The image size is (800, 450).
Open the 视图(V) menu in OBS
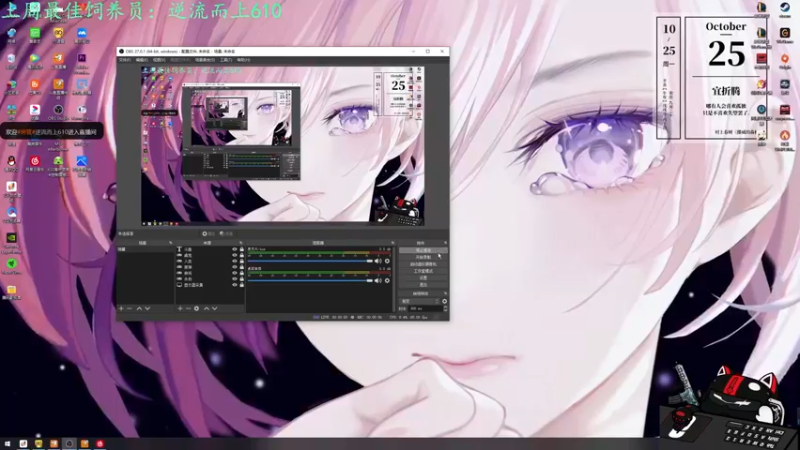(x=159, y=60)
